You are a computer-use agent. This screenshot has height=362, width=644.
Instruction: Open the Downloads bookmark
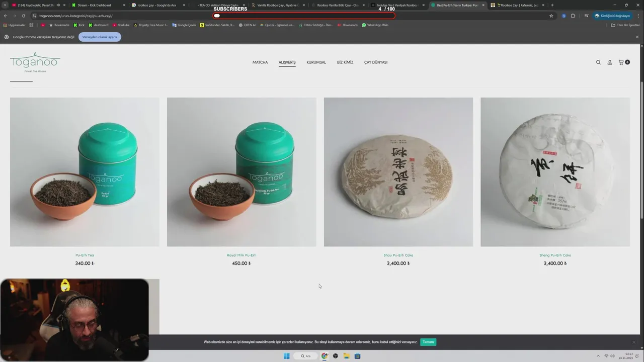(x=348, y=25)
